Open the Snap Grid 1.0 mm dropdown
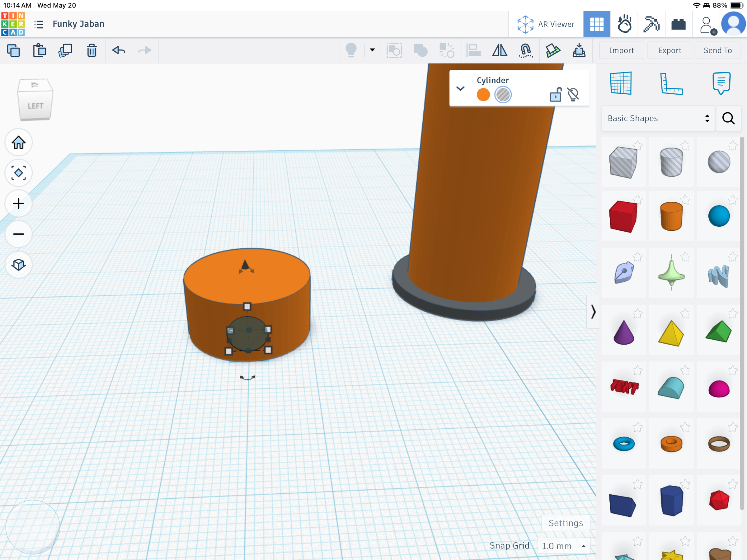This screenshot has width=747, height=560. tap(564, 546)
